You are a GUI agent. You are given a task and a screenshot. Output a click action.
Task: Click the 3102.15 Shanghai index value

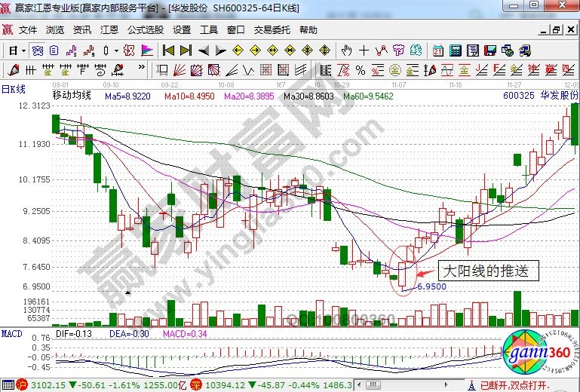(48, 385)
